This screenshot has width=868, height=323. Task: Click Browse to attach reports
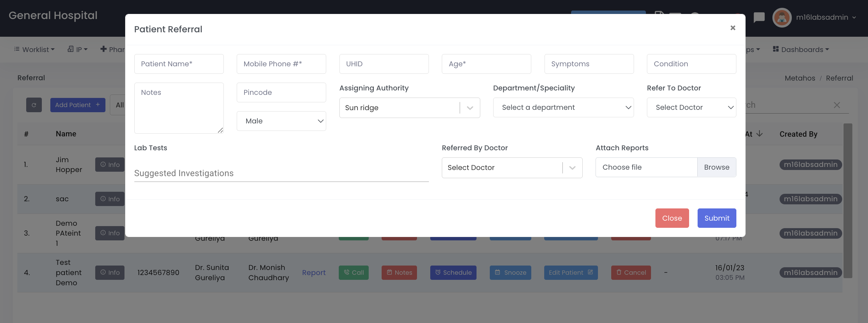[717, 168]
